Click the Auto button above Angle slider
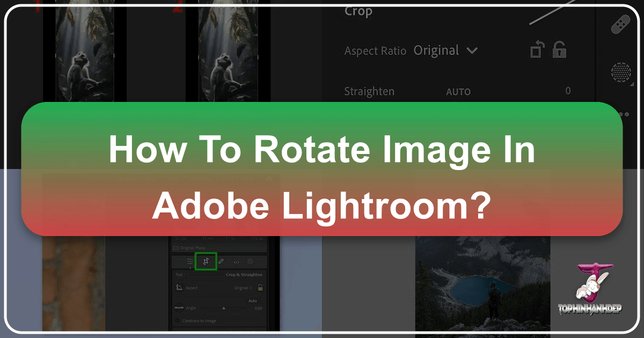Screen dimensions: 644x338 [253, 301]
